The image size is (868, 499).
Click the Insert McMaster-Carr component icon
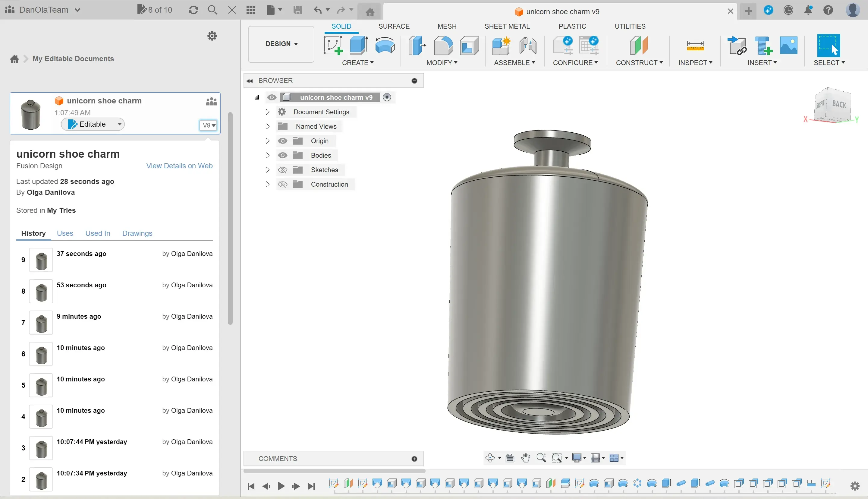(763, 45)
